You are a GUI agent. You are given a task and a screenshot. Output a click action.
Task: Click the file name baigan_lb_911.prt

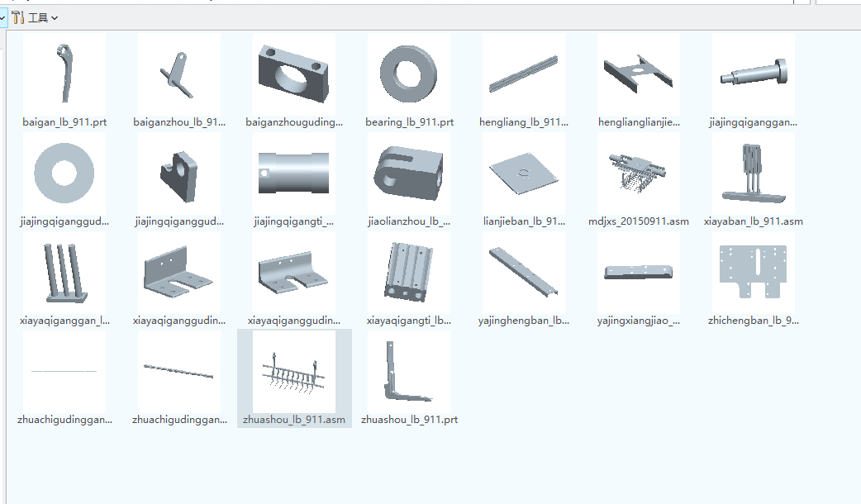(x=64, y=122)
